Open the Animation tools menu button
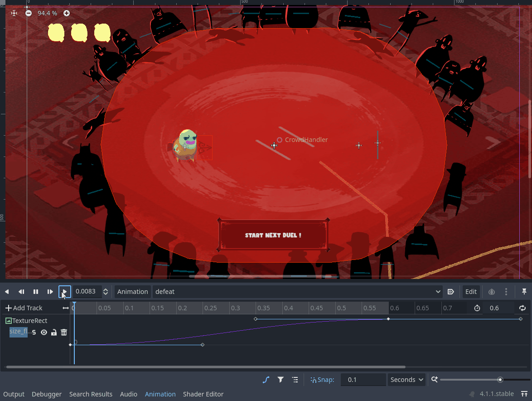 133,292
